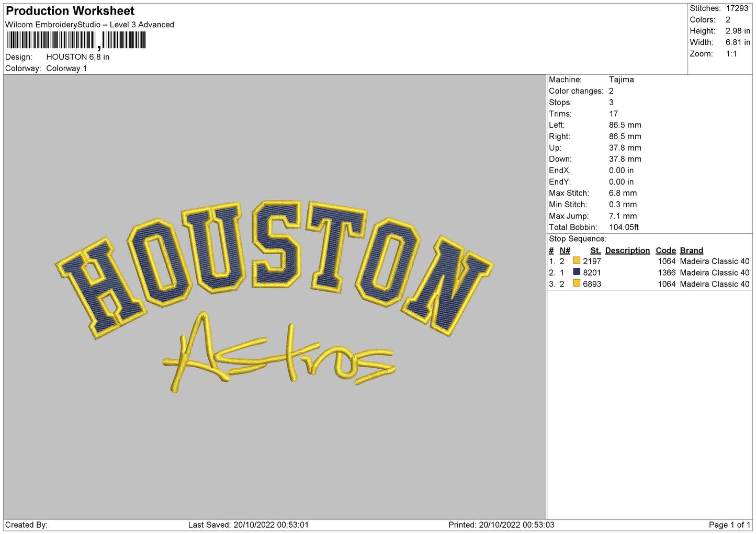Select 'Wilcom EmbroideryStudio – Level 3 Advanced' text
756x534 pixels.
(89, 25)
